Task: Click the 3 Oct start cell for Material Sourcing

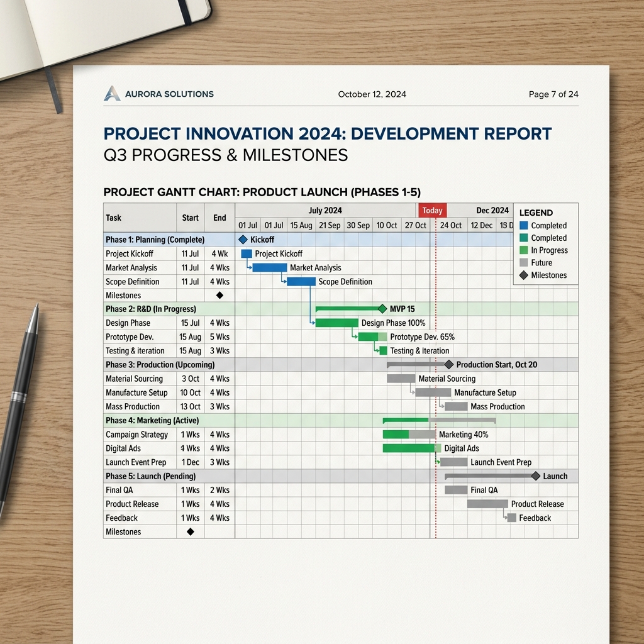Action: pos(190,379)
